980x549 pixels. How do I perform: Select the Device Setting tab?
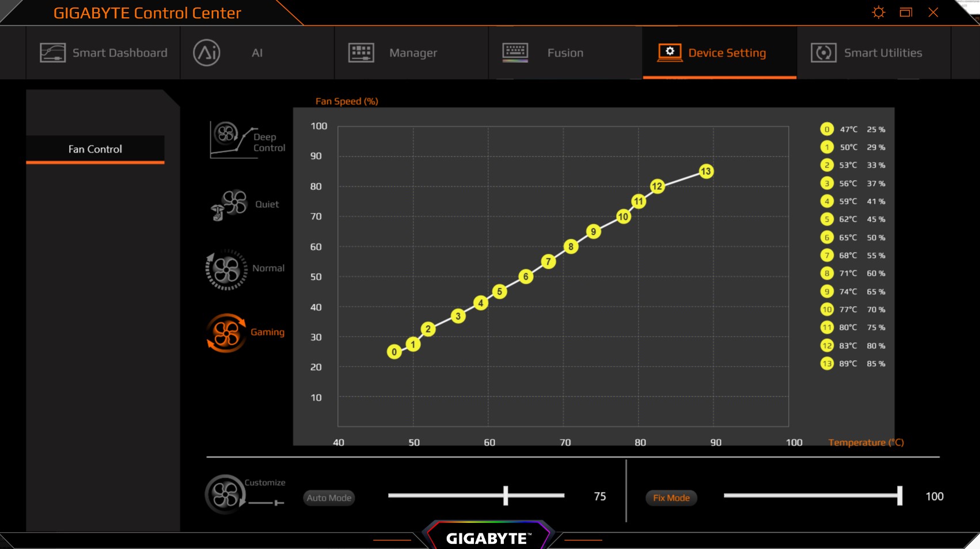coord(720,53)
